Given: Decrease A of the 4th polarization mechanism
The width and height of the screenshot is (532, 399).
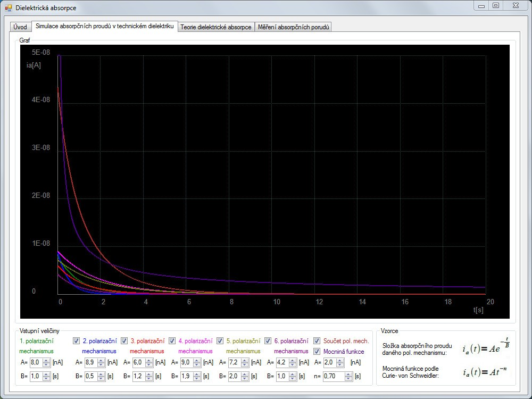Looking at the screenshot, I should tap(197, 365).
